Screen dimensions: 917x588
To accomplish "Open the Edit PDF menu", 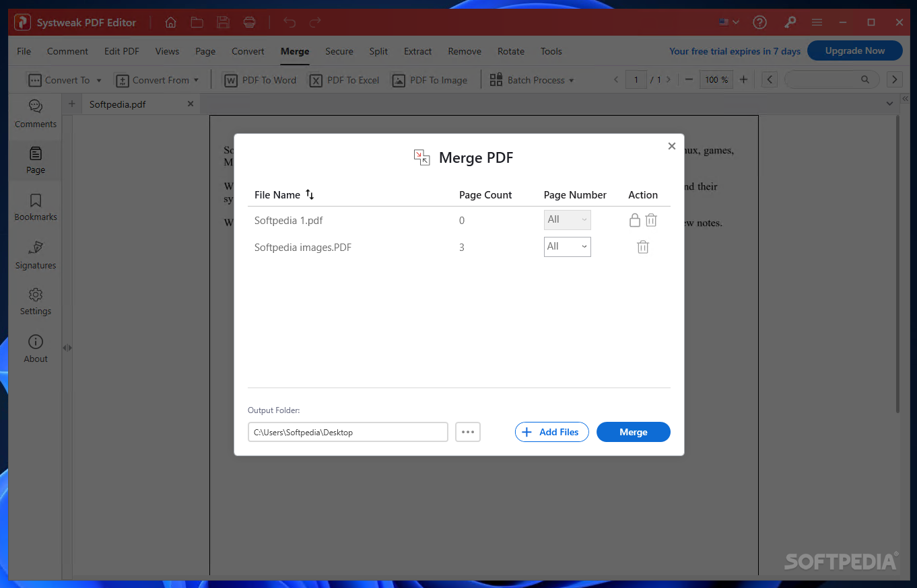I will point(122,51).
